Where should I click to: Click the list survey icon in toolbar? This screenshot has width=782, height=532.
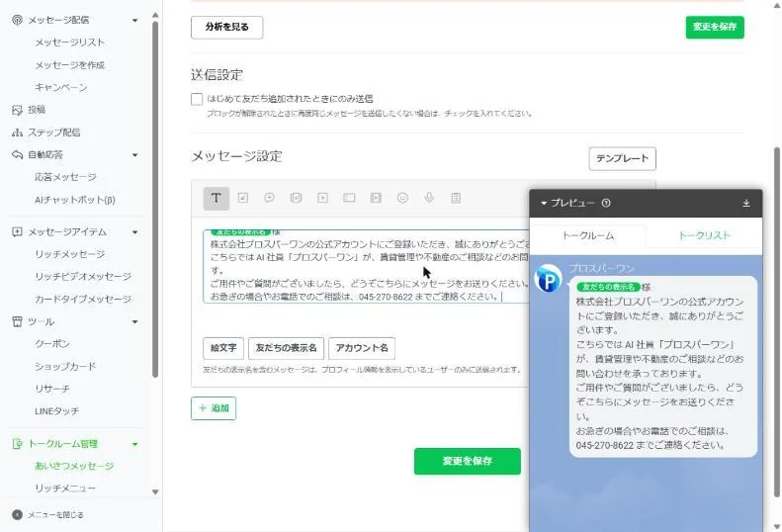pyautogui.click(x=456, y=198)
